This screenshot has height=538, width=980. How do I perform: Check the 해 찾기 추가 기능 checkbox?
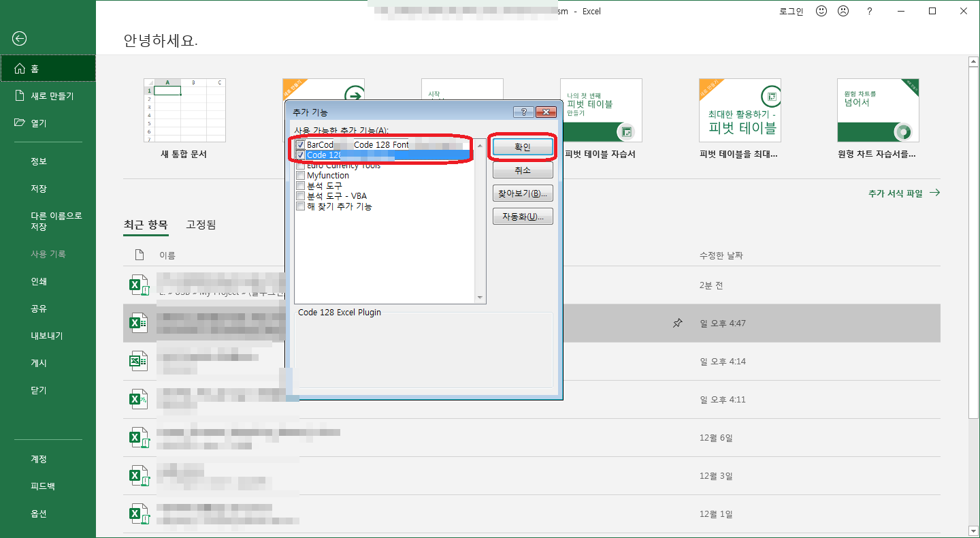point(301,206)
